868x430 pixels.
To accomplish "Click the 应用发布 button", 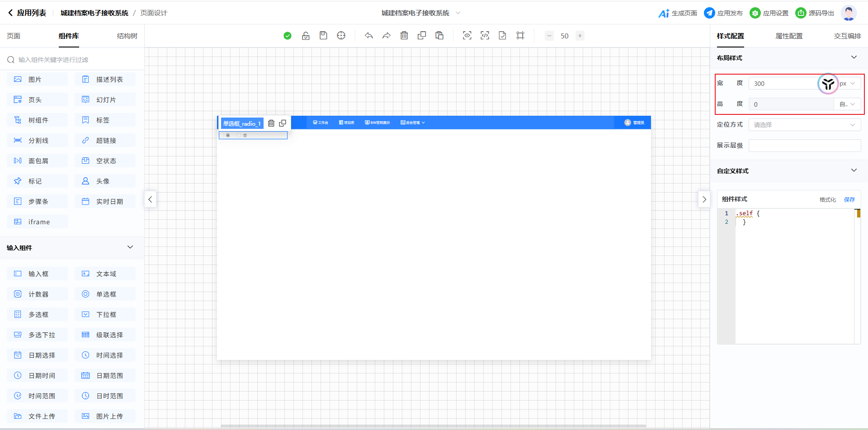I will click(723, 13).
